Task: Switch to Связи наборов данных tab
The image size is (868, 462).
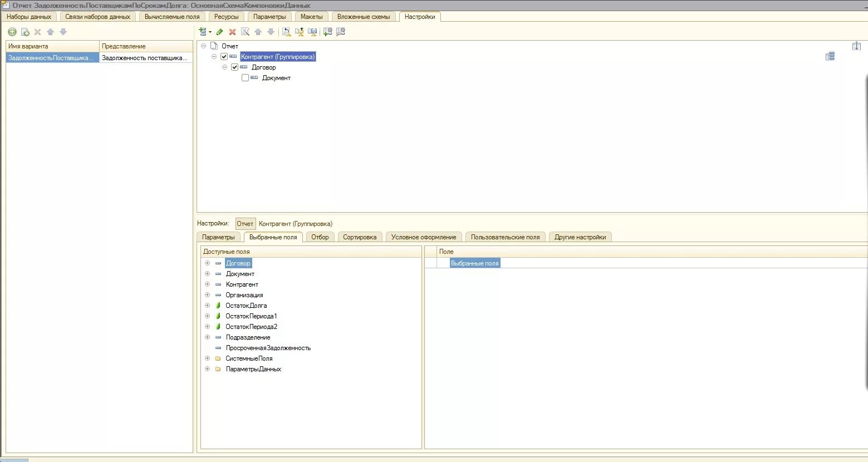Action: pos(97,17)
